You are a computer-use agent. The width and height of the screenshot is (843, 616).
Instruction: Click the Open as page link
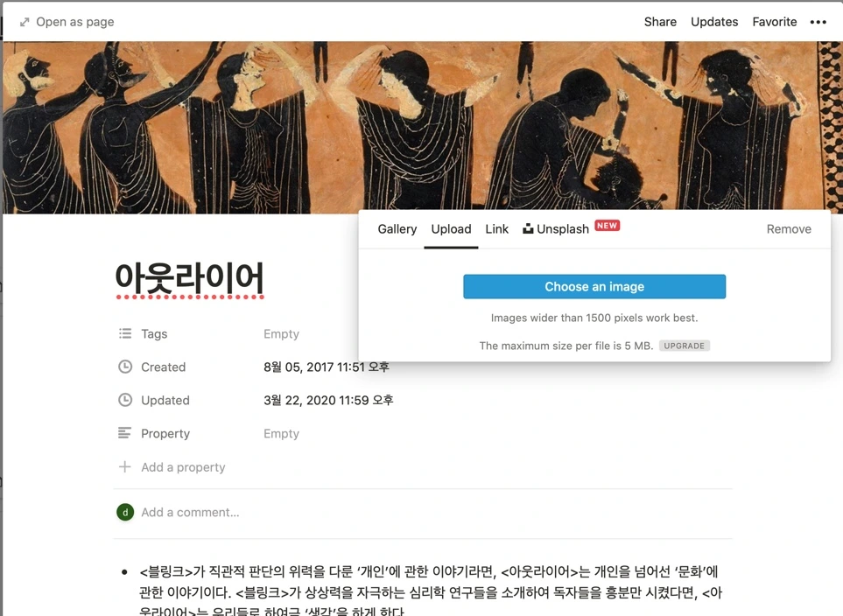pos(74,22)
